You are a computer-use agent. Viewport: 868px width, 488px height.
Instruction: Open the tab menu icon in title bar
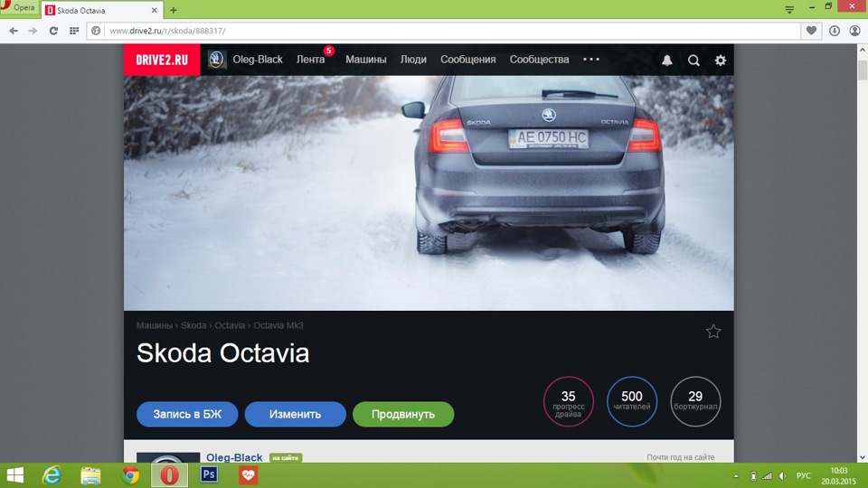(x=789, y=9)
